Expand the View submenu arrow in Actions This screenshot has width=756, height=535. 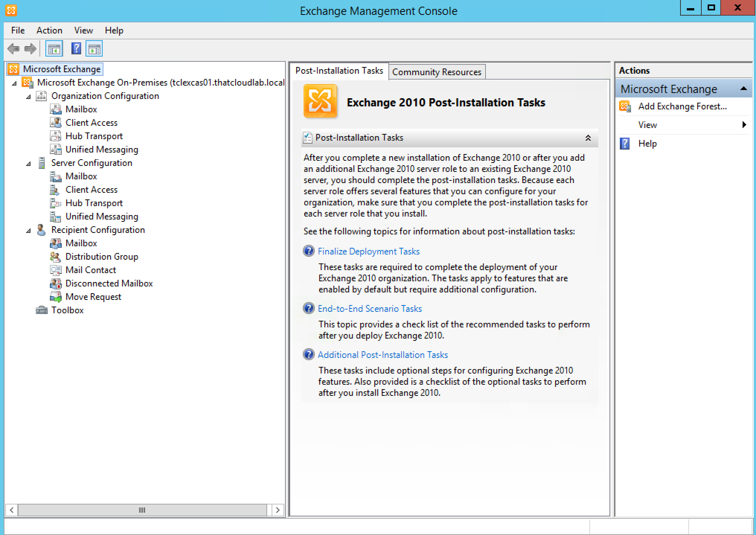coord(744,125)
